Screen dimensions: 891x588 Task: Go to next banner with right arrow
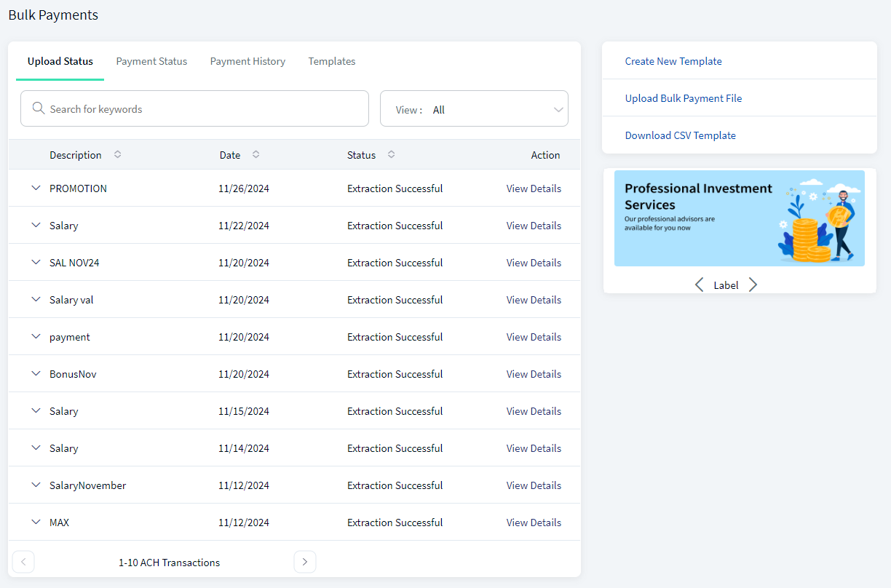(753, 285)
